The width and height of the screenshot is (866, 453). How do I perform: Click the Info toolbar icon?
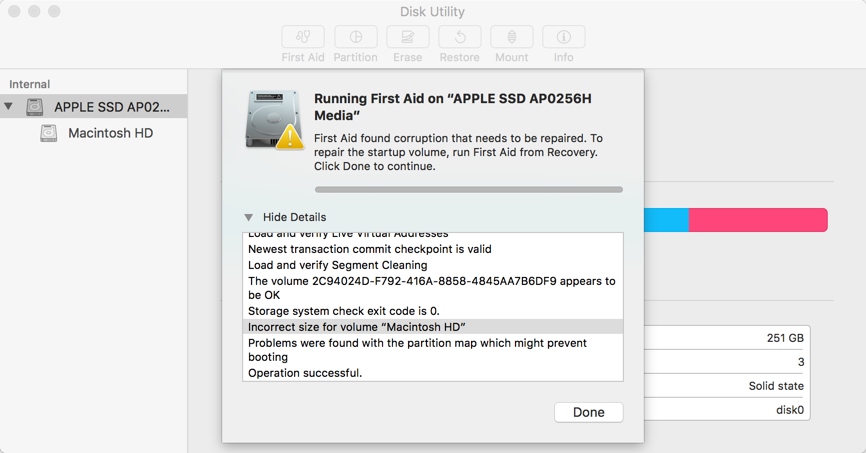[563, 37]
